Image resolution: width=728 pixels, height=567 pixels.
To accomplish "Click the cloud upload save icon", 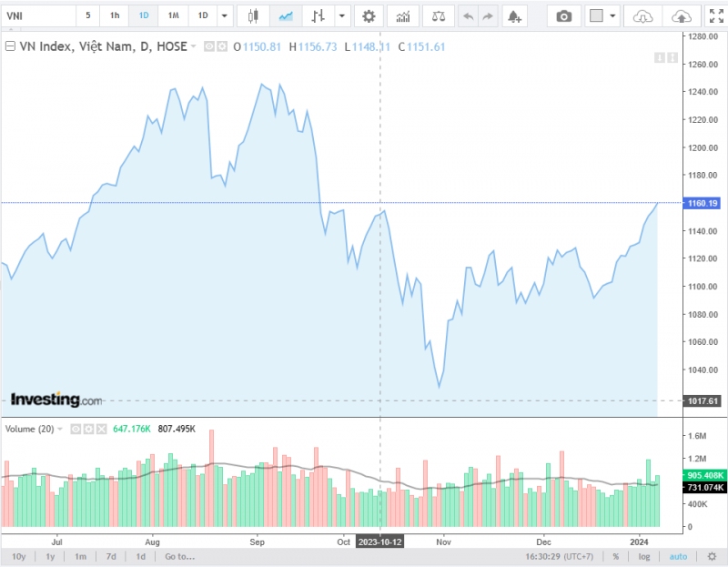I will (x=681, y=16).
